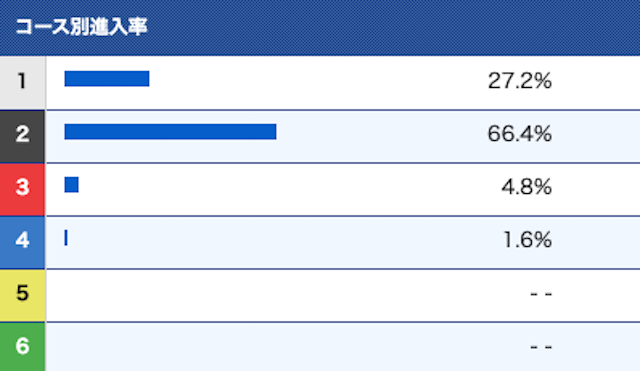
Task: Click the コース別進入率 header title
Action: 81,27
